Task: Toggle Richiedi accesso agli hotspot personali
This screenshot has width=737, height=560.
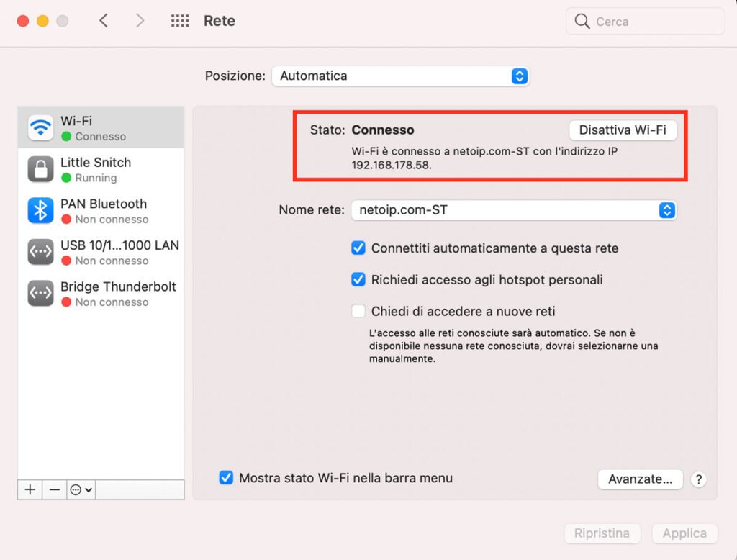Action: pyautogui.click(x=358, y=280)
